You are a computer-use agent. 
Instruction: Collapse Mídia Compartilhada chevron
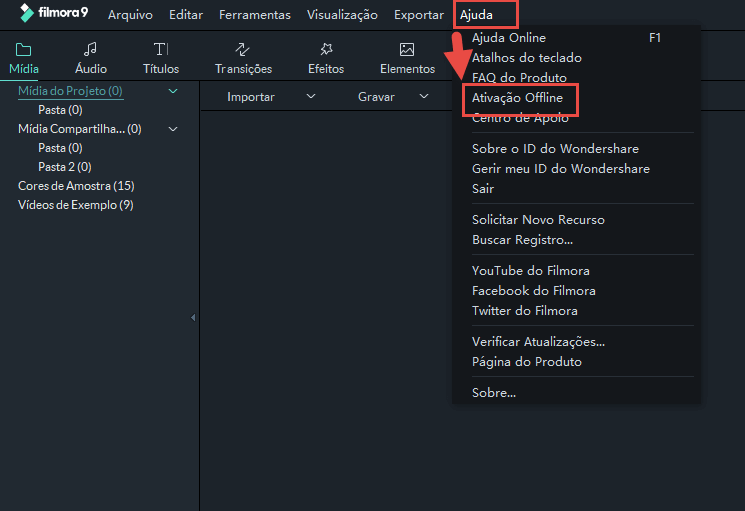point(173,129)
